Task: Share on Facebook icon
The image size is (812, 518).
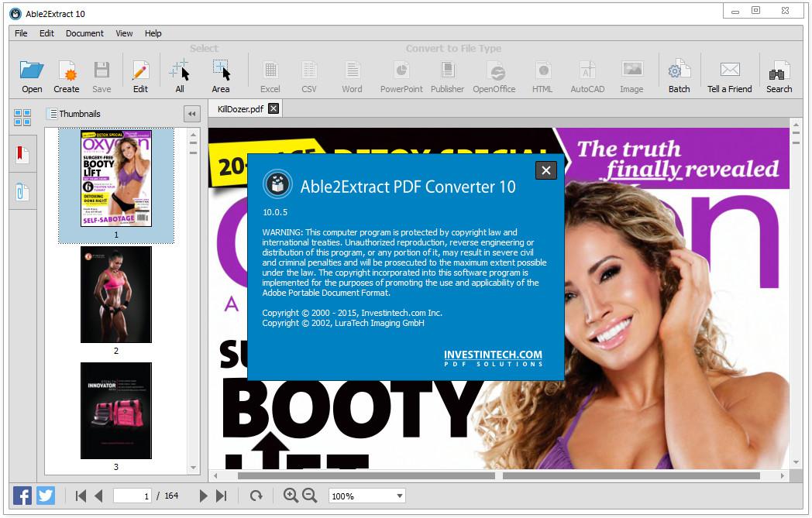Action: (22, 496)
